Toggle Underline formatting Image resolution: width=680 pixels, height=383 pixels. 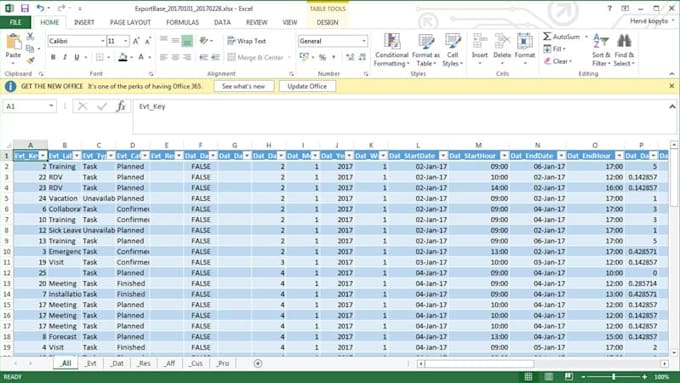pos(77,57)
